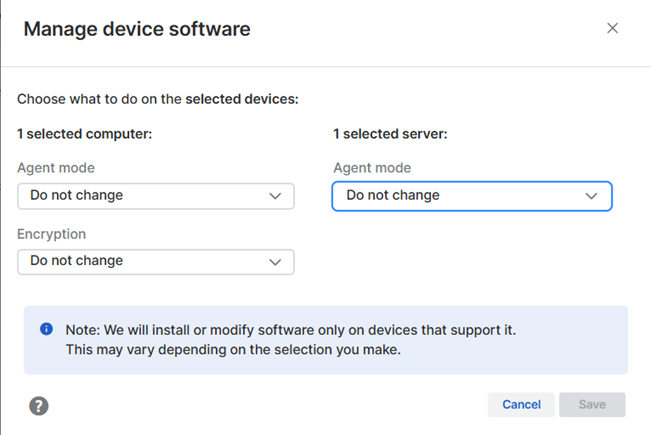This screenshot has width=651, height=435.
Task: Open the server Agent mode dropdown
Action: pos(470,196)
